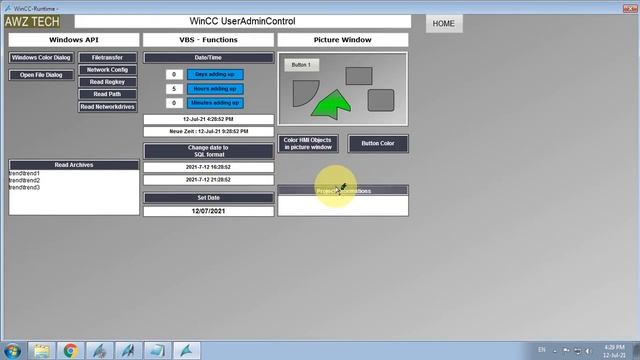Click Change date to SQL format button
This screenshot has height=360, width=640.
208,151
